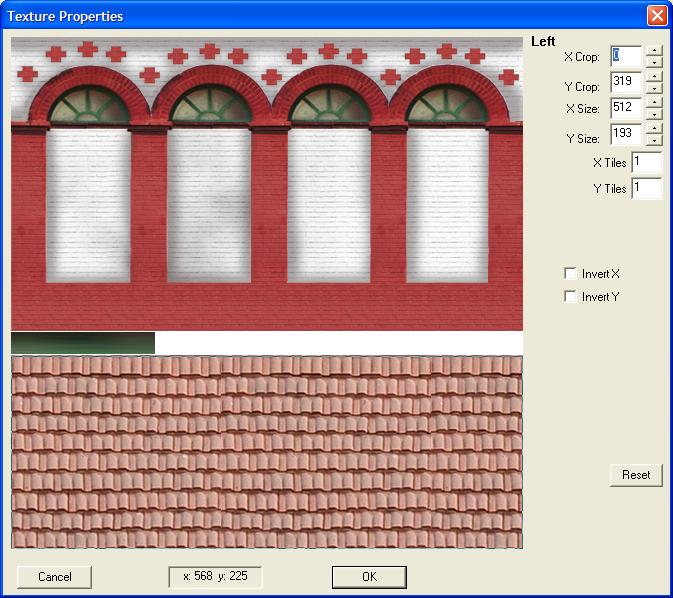Toggle the Invert Y checkbox
Viewport: 673px width, 598px height.
(570, 296)
